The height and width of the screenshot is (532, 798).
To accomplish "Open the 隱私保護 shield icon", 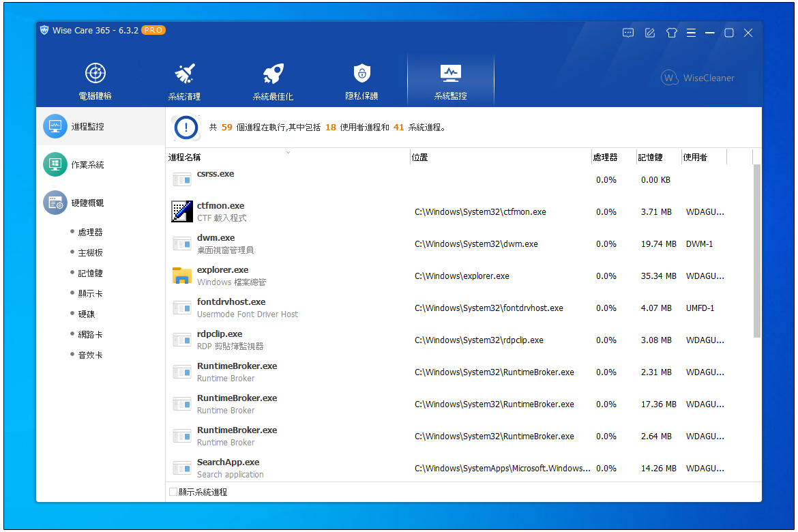I will point(362,73).
